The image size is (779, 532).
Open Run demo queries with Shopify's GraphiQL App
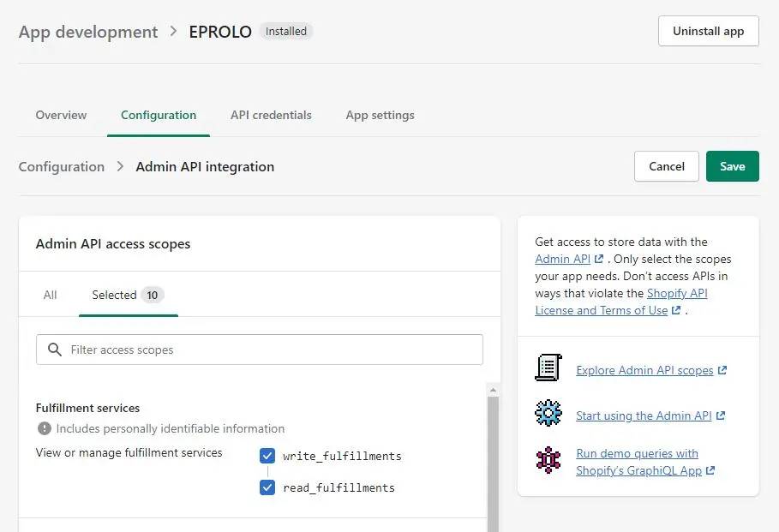click(x=639, y=462)
